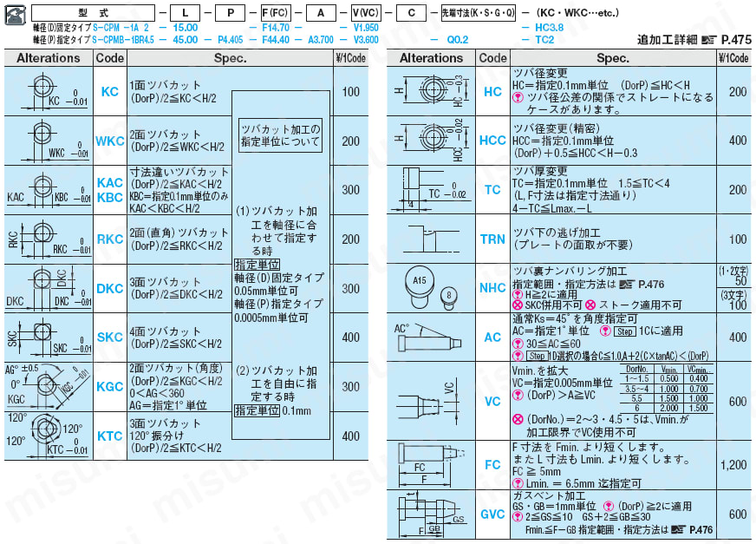The width and height of the screenshot is (756, 544).
Task: Click the TRN relief machining diagram
Action: [431, 239]
